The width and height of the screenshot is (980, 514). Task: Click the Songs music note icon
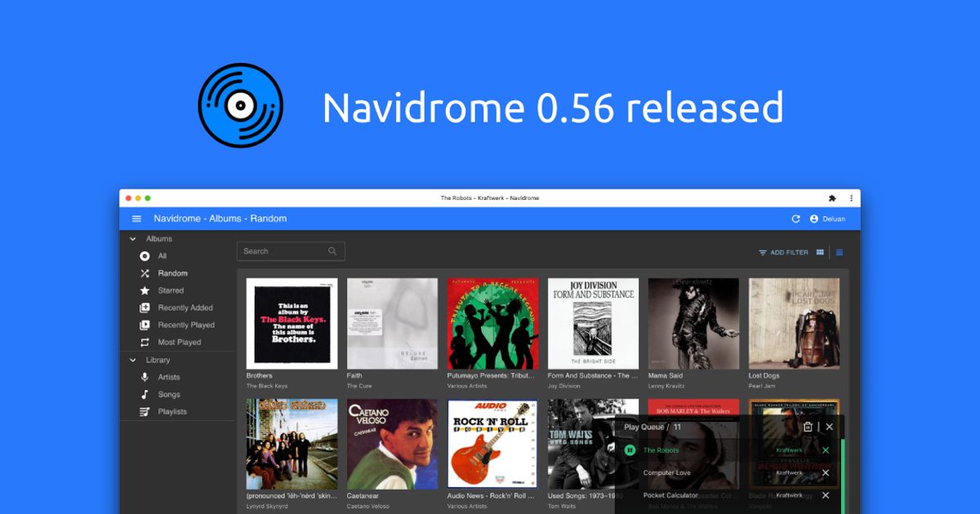point(145,394)
